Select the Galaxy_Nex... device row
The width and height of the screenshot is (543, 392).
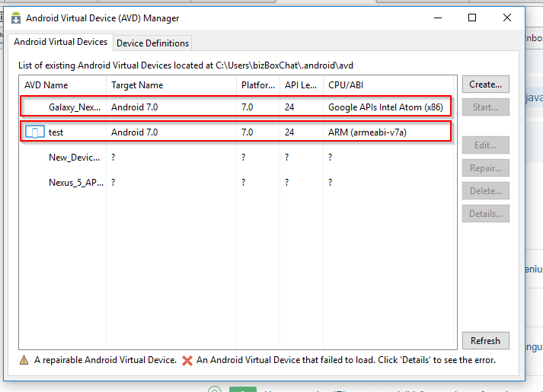pyautogui.click(x=236, y=107)
